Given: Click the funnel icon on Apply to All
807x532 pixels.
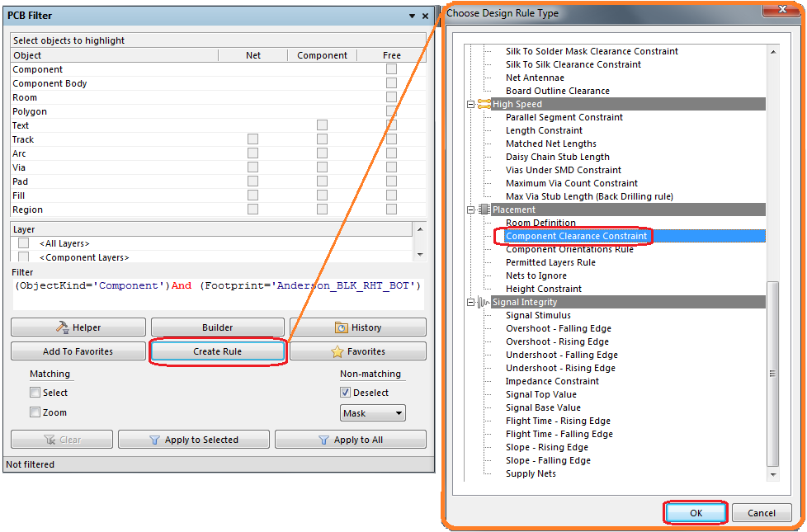Looking at the screenshot, I should [322, 439].
